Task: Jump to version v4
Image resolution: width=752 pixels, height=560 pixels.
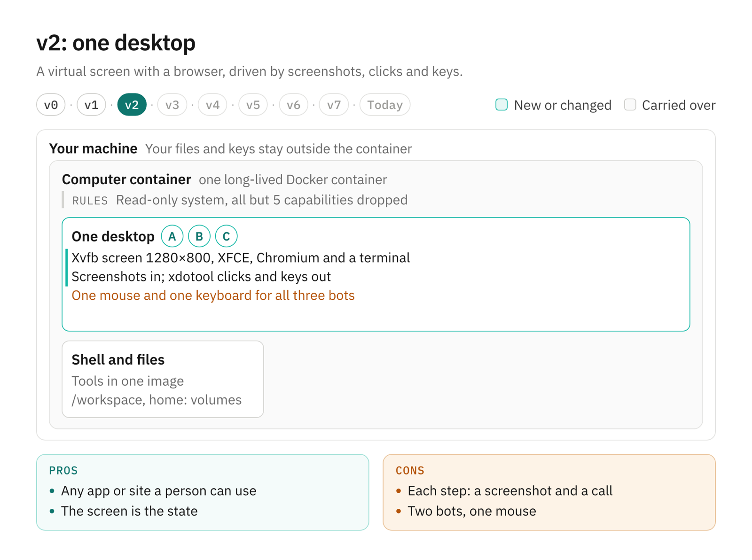Action: point(212,105)
